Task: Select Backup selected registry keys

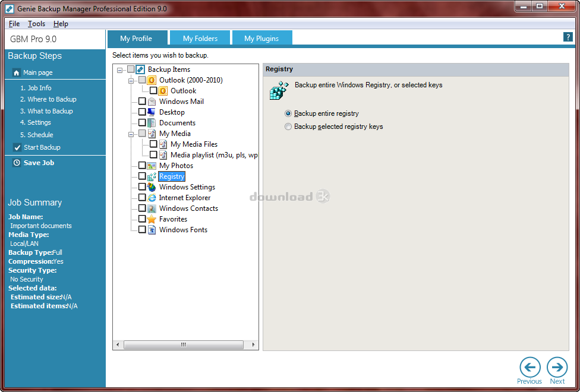Action: click(288, 127)
